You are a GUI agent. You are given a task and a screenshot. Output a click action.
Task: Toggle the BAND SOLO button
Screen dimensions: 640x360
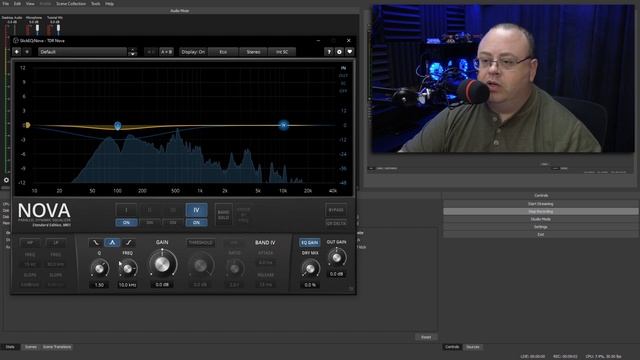click(223, 215)
